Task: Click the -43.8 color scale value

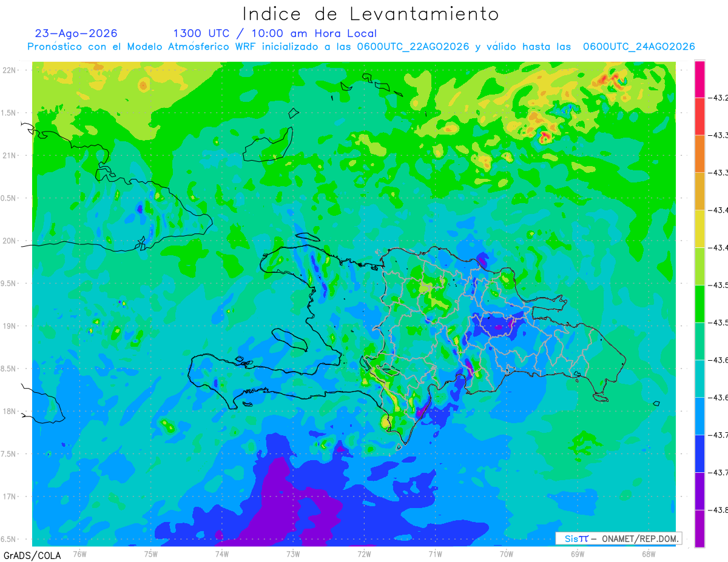Action: (720, 510)
